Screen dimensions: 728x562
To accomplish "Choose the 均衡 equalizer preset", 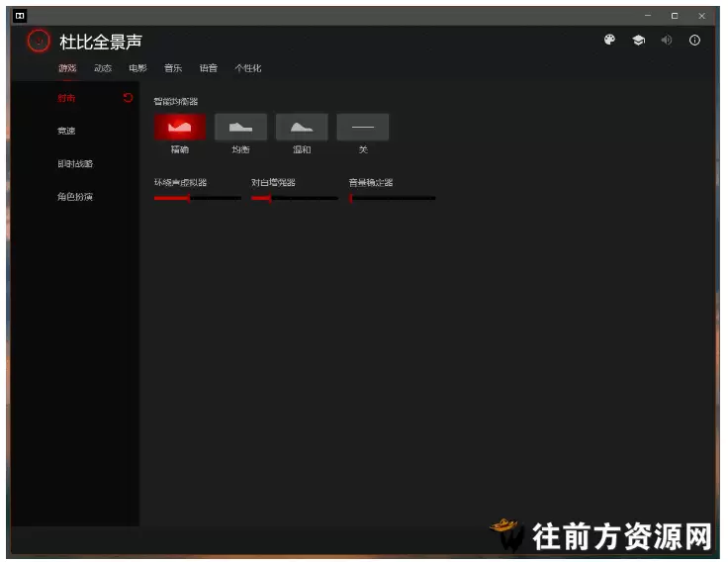I will point(241,127).
